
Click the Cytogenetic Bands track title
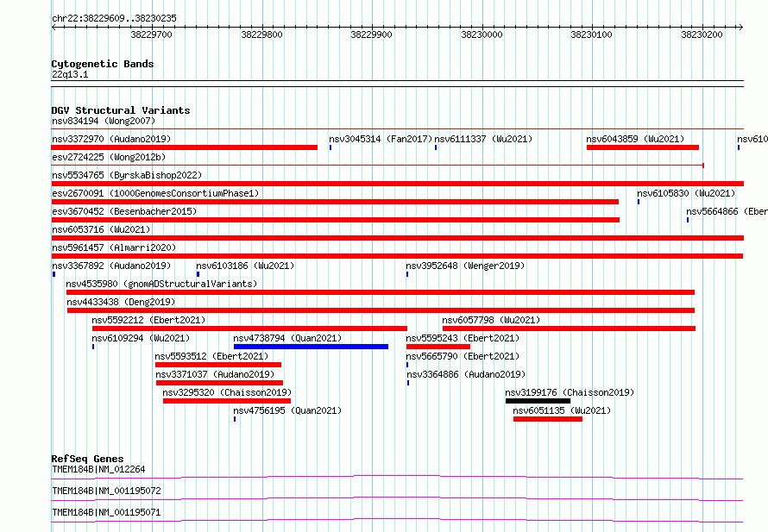click(x=103, y=64)
